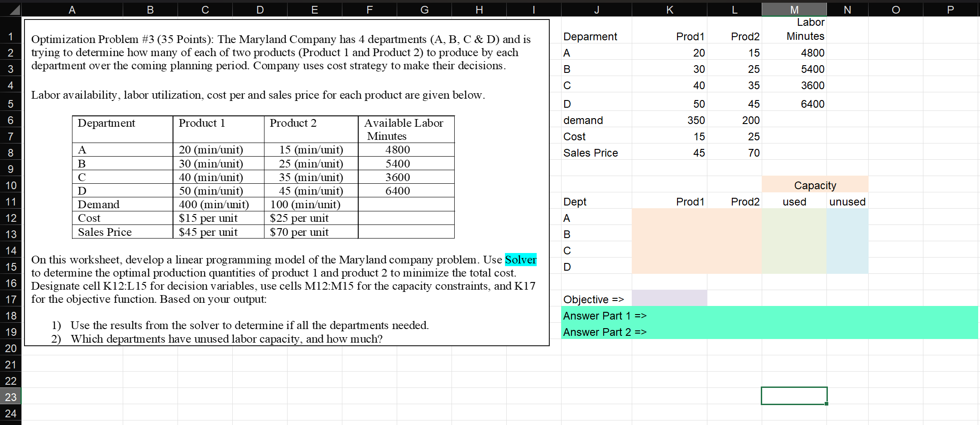Select the currently outlined cell in row 23

[x=794, y=395]
